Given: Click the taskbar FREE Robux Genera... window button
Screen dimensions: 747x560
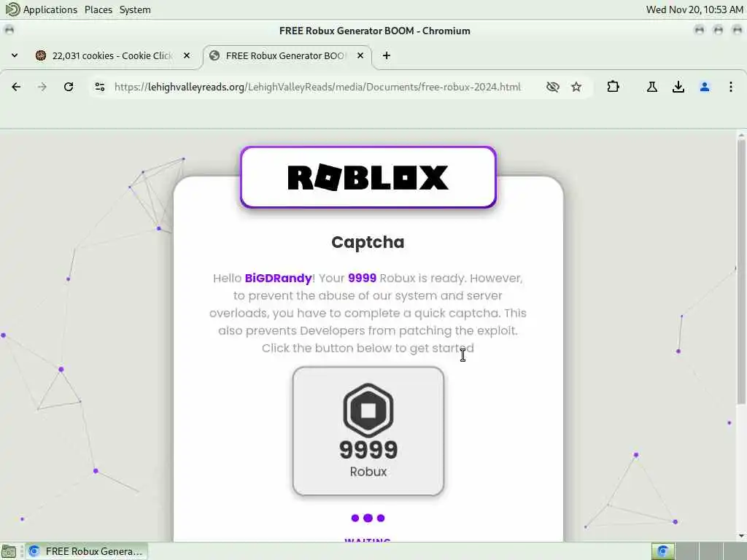Looking at the screenshot, I should [86, 551].
